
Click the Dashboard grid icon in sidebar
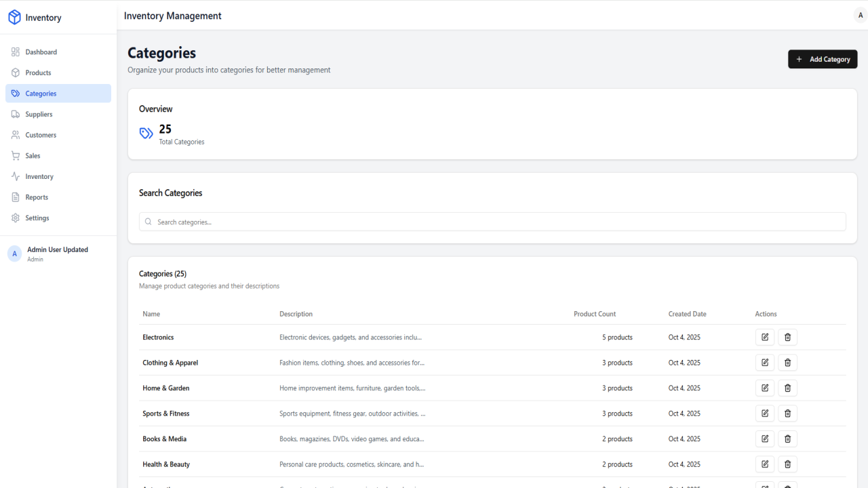(16, 52)
